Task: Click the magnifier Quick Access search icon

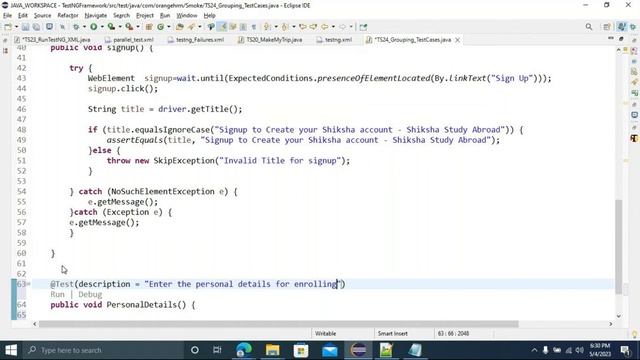Action: (589, 27)
